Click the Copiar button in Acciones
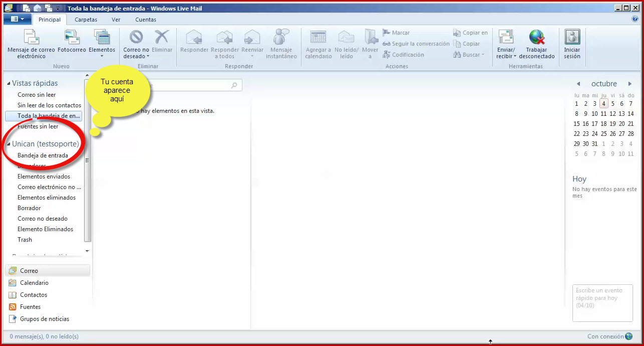 (467, 44)
